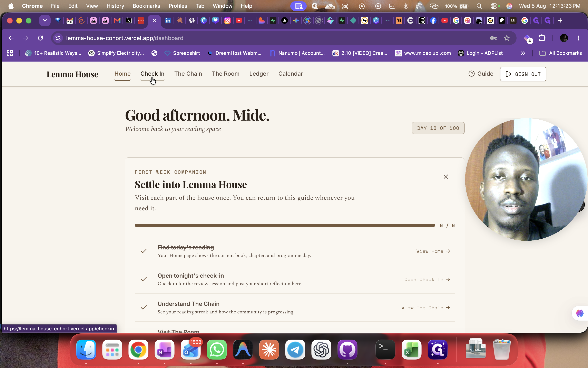View site information icon beside the URL
Viewport: 588px width, 368px height.
58,38
